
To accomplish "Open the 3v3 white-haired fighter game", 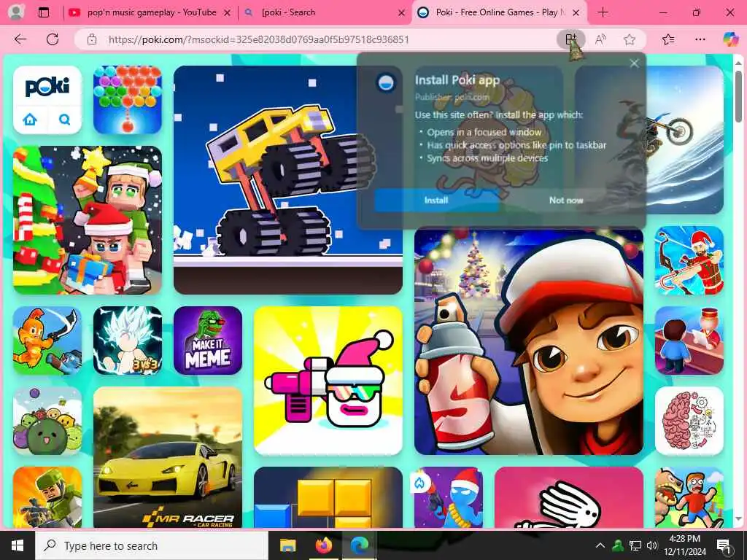I will [128, 341].
